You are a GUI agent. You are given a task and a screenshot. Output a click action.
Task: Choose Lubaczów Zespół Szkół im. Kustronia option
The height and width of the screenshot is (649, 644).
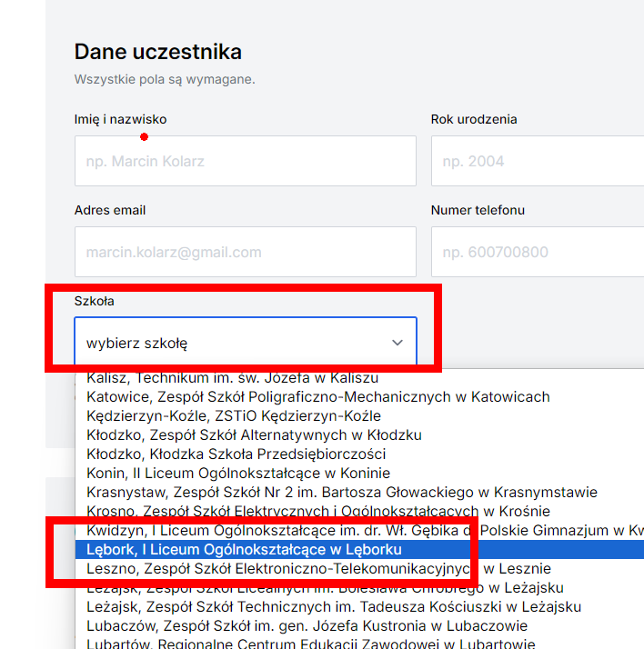pyautogui.click(x=307, y=626)
